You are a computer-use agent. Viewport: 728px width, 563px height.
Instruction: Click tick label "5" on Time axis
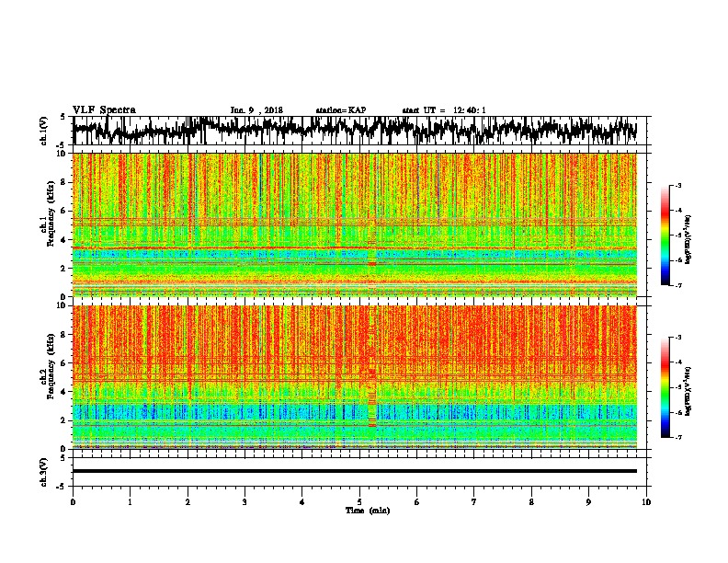(359, 502)
